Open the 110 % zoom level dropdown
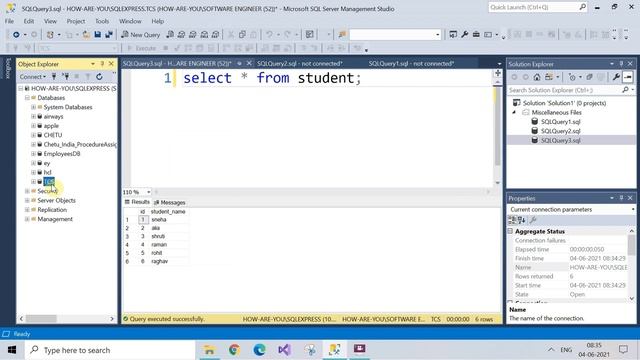 tap(149, 192)
